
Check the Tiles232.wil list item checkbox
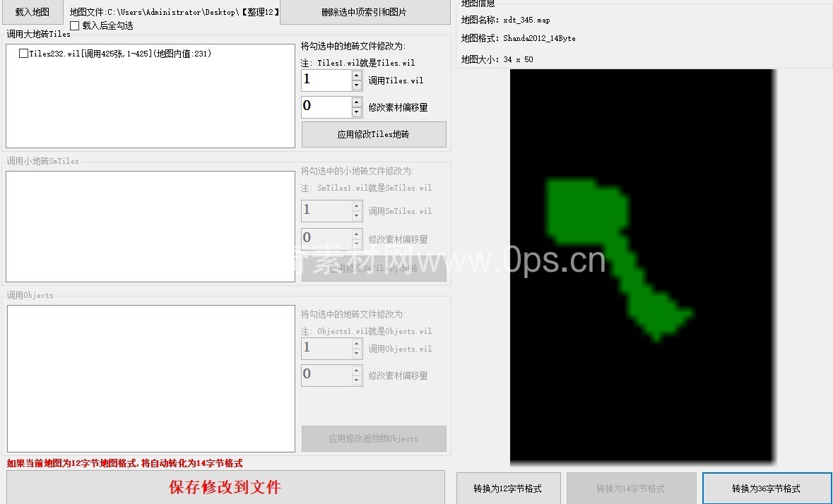(24, 54)
